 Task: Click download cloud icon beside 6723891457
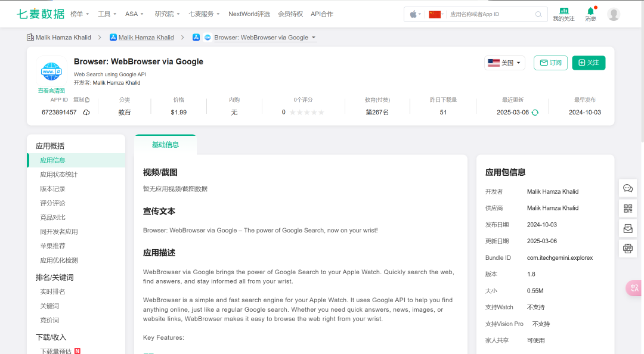pyautogui.click(x=86, y=113)
